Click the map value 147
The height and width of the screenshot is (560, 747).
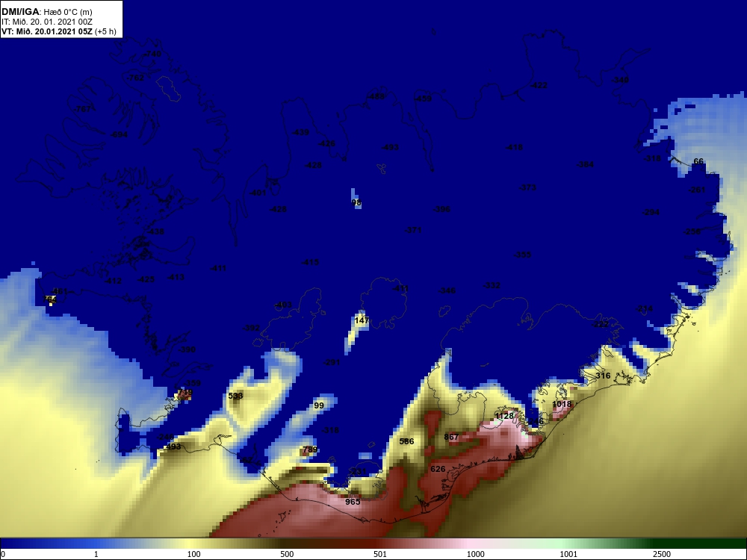click(362, 320)
